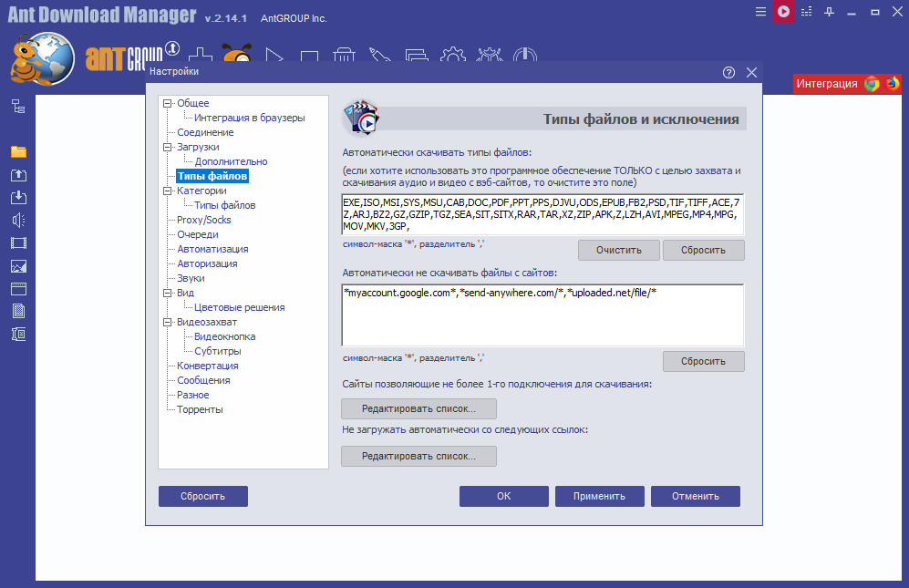Click the excluded sites text field
The height and width of the screenshot is (588, 909).
[x=542, y=315]
